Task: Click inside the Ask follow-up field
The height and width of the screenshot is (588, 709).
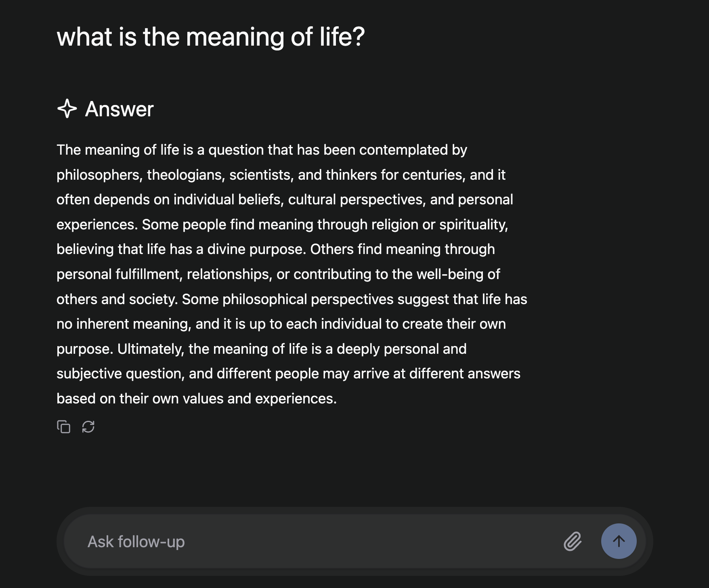Action: pos(283,541)
